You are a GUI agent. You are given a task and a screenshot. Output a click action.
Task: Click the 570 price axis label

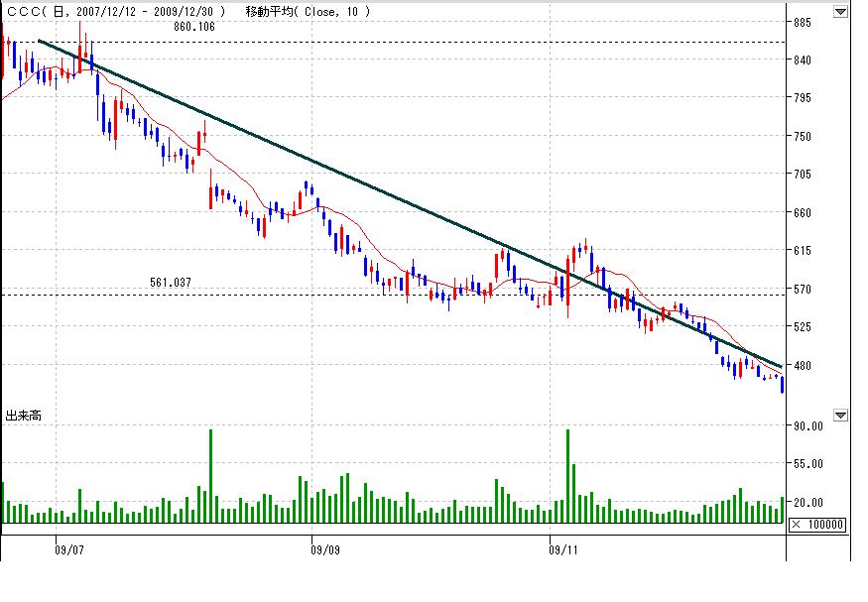coord(802,290)
